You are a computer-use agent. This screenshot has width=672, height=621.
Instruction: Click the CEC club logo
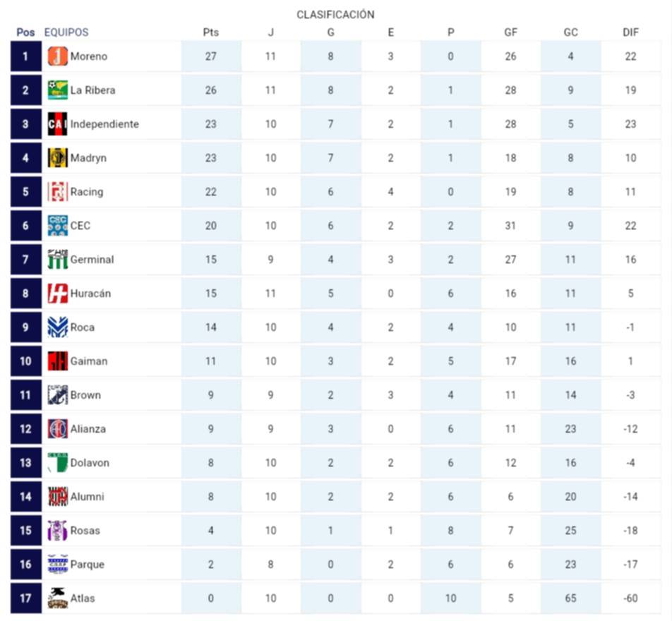coord(57,226)
